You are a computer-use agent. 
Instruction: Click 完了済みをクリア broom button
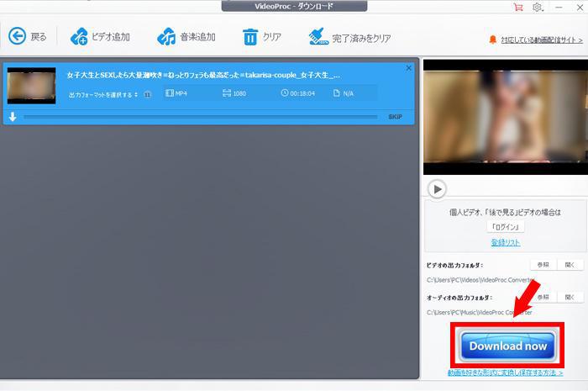[349, 37]
